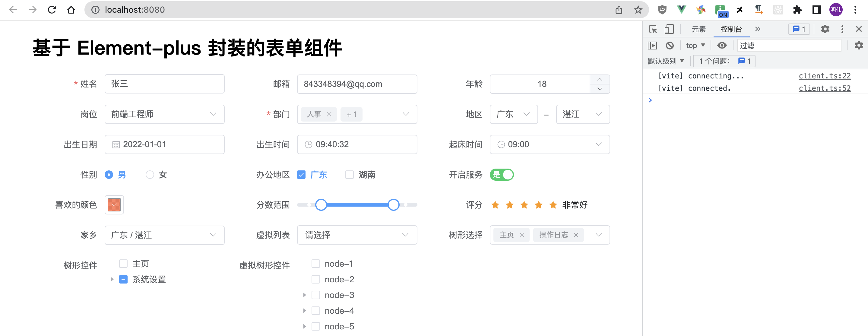Check the 湖南 office region checkbox

pos(350,175)
